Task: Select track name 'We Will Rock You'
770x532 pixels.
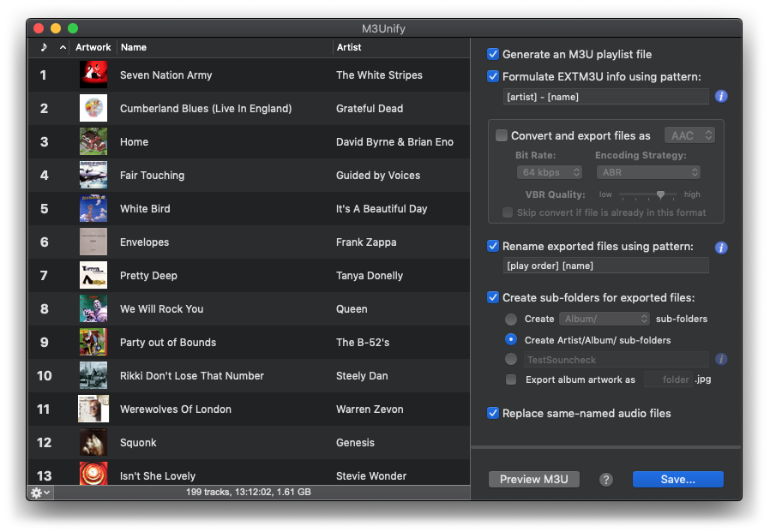Action: (161, 308)
